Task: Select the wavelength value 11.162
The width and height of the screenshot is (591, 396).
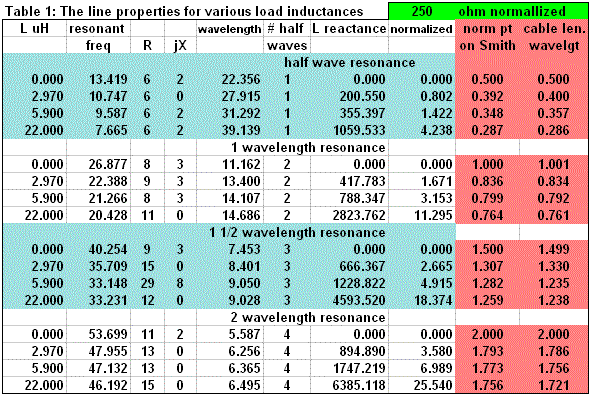Action: pyautogui.click(x=241, y=165)
